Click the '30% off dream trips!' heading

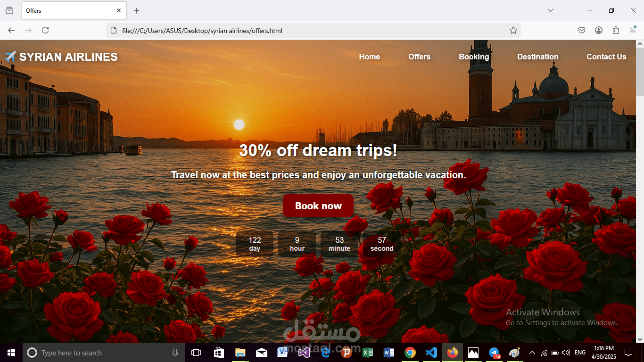[x=318, y=150]
